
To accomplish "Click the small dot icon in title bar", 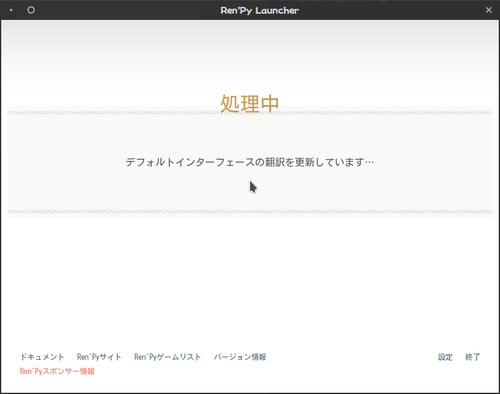I will coord(11,10).
